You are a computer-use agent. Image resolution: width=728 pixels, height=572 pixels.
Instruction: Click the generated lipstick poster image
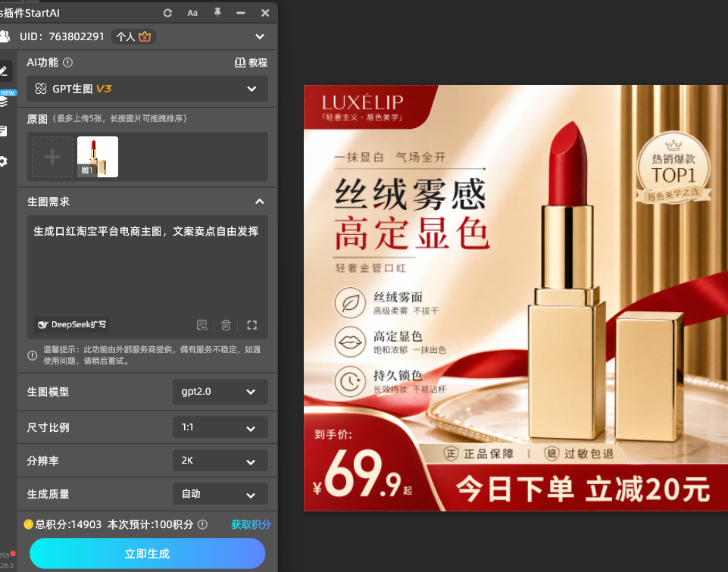[x=516, y=298]
